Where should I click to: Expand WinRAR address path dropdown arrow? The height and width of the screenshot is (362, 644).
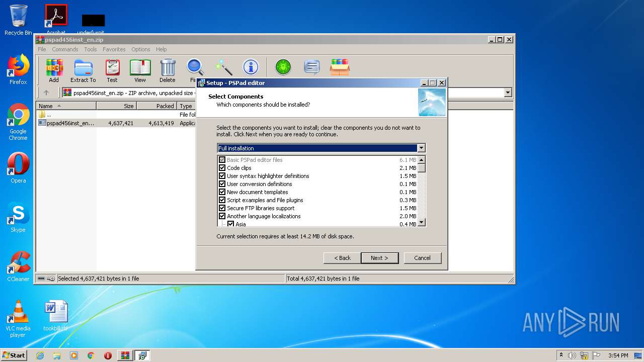[x=508, y=93]
